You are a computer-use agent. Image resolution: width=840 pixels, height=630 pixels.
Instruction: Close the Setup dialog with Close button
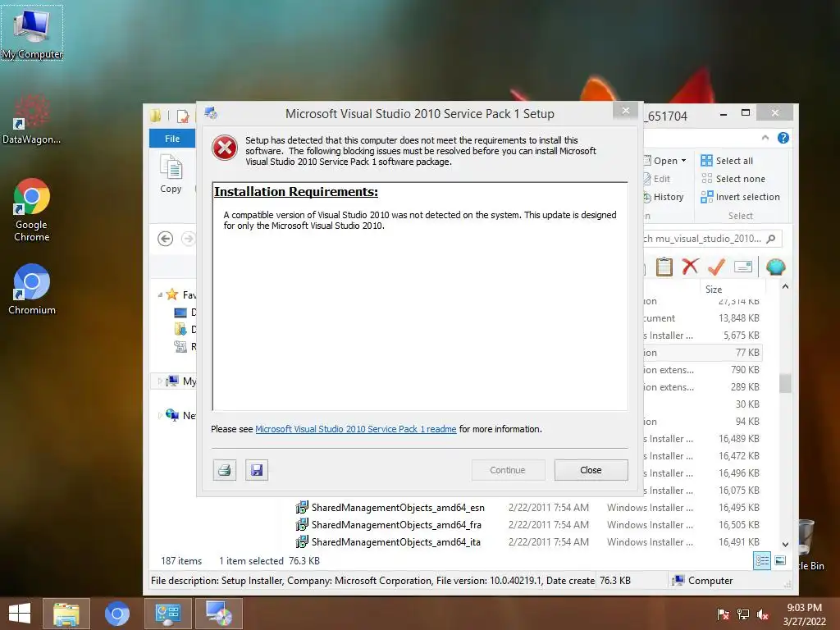coord(591,470)
